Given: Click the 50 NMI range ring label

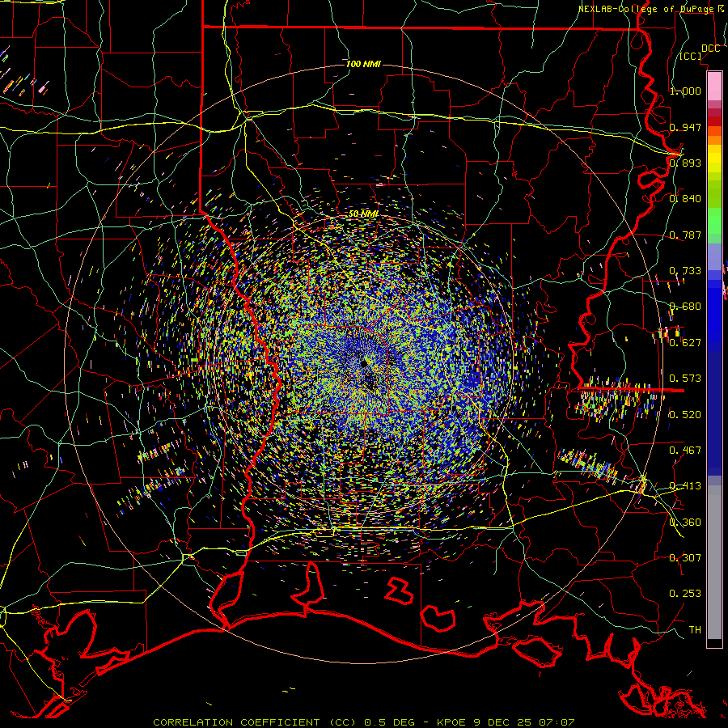Looking at the screenshot, I should tap(363, 214).
